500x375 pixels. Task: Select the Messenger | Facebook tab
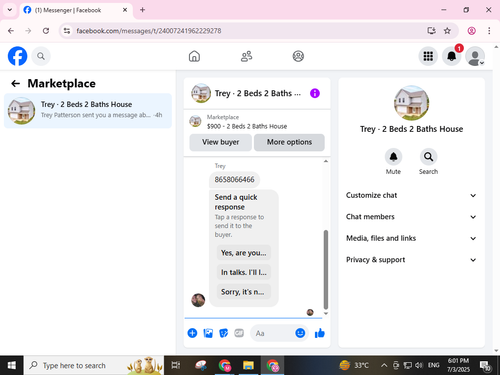pos(76,10)
